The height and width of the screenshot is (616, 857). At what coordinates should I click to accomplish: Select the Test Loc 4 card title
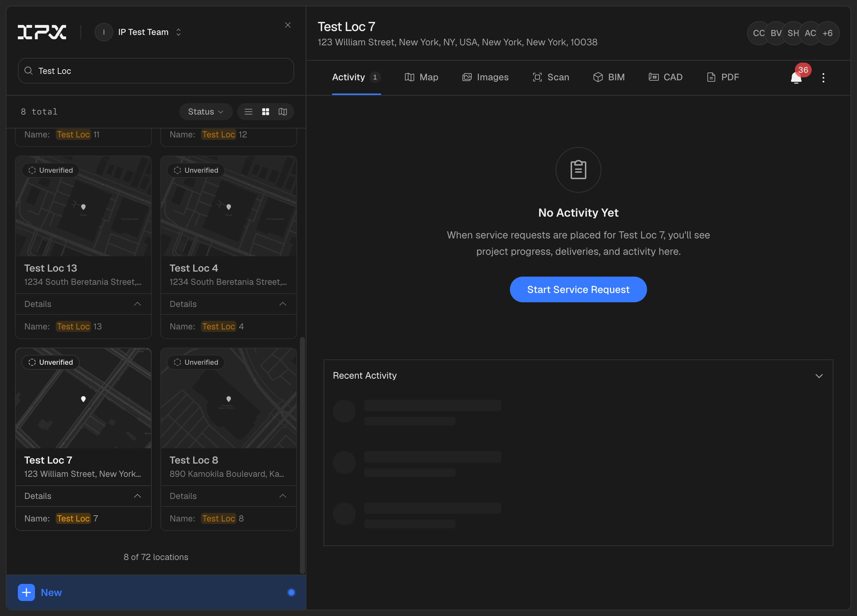point(194,268)
